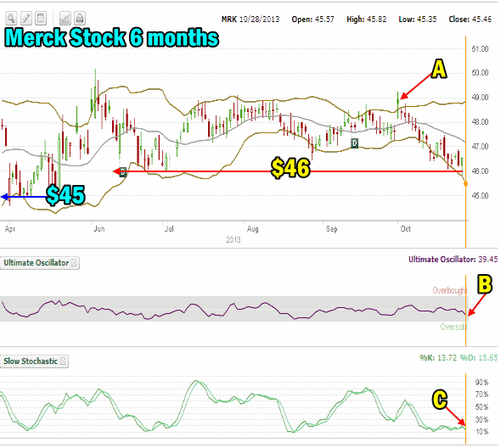Viewport: 501px width, 448px height.
Task: Click the Oversold label
Action: coord(453,327)
